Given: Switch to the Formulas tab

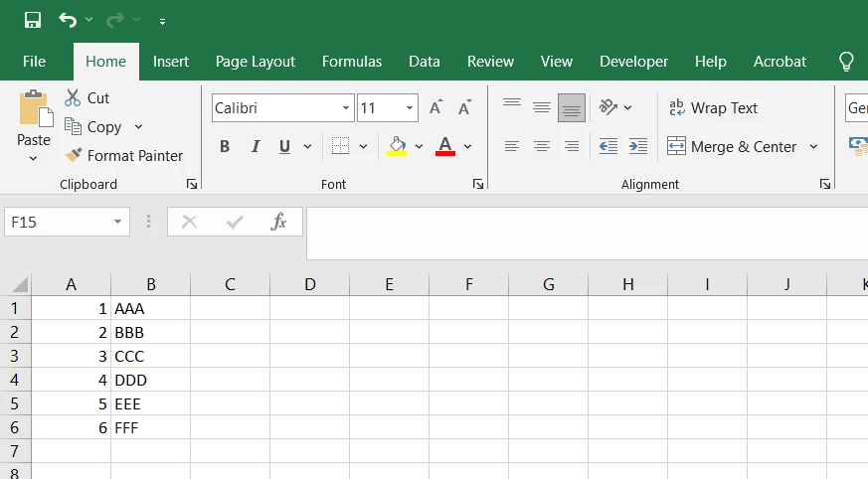Looking at the screenshot, I should click(352, 62).
